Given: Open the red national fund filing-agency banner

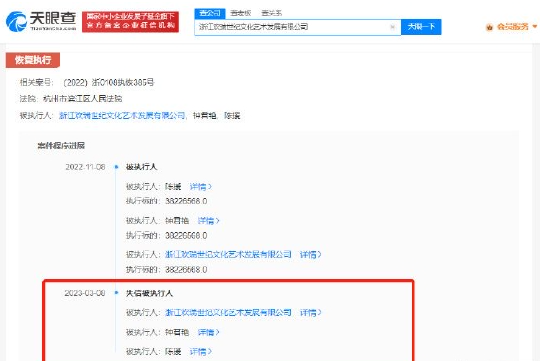Looking at the screenshot, I should (130, 22).
